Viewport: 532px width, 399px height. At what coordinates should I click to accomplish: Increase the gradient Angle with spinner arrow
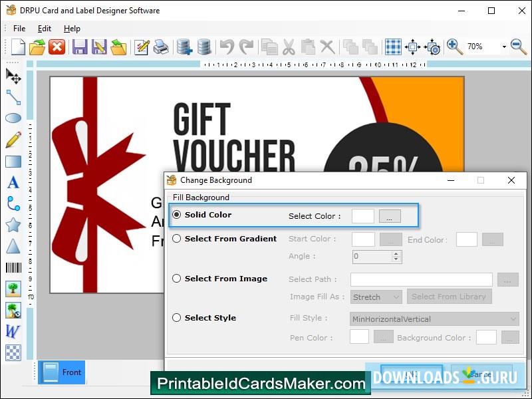pyautogui.click(x=396, y=254)
